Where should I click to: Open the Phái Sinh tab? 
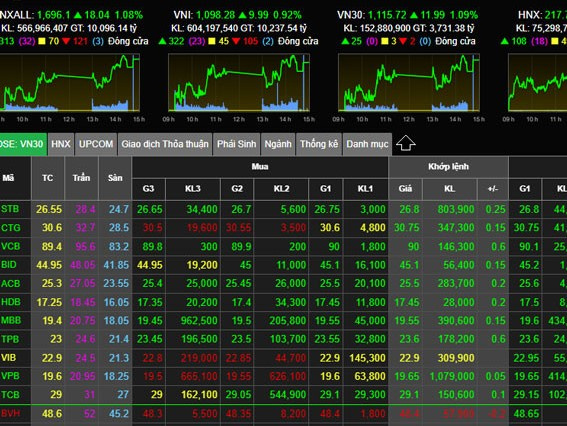click(x=236, y=144)
